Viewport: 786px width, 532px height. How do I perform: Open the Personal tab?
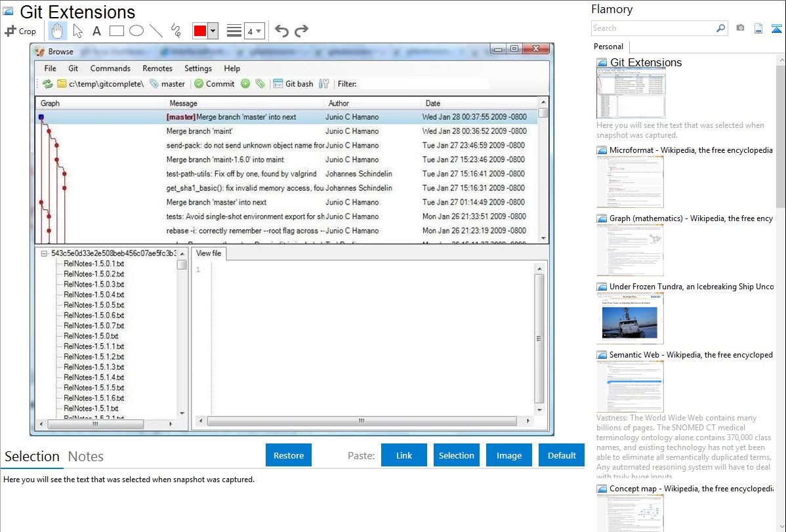tap(609, 47)
